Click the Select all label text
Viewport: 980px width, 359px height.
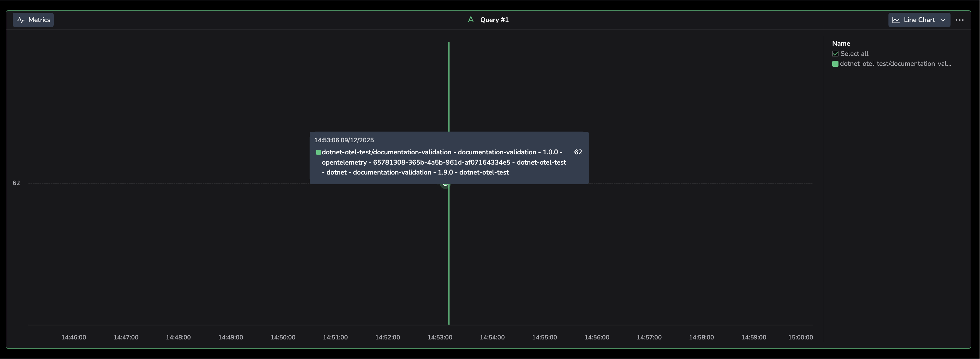[x=854, y=54]
